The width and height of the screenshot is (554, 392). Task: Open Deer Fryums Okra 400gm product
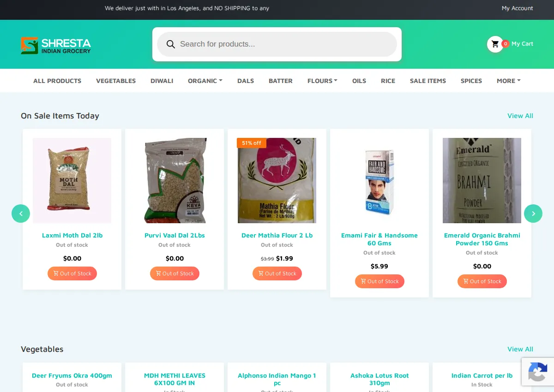click(72, 375)
